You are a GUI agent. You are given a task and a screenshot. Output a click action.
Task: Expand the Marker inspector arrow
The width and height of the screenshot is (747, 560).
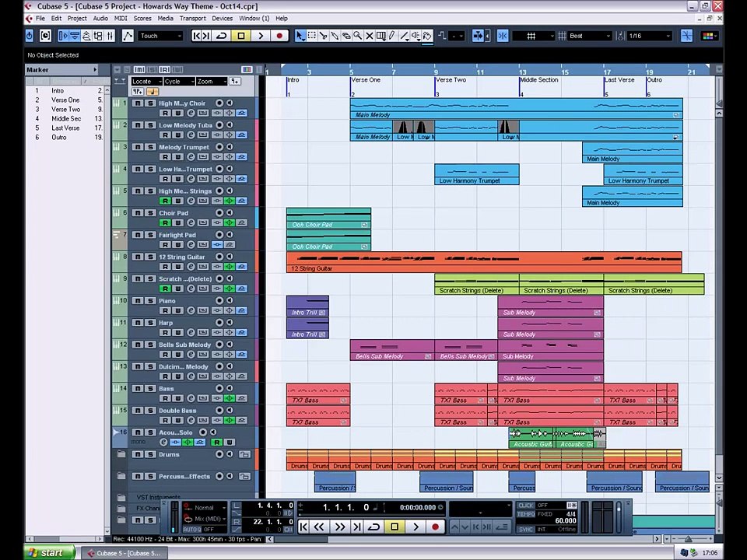tap(95, 69)
